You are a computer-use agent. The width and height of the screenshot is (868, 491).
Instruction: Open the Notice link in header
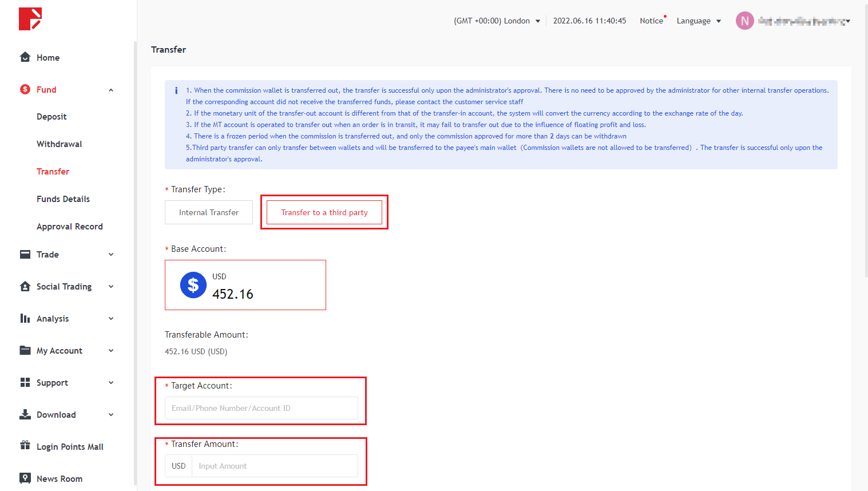651,21
